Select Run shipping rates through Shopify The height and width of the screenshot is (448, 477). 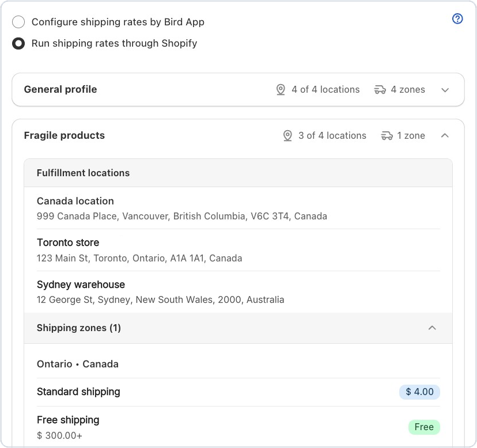click(18, 44)
